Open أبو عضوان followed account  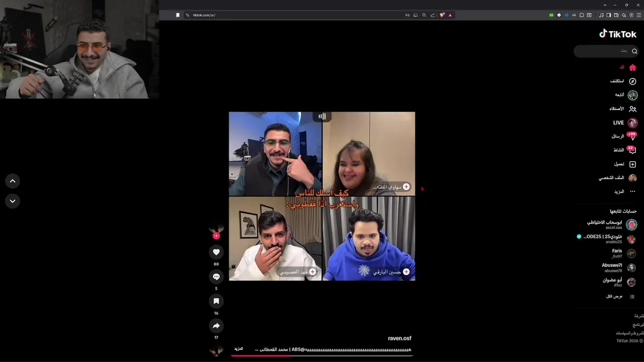pyautogui.click(x=619, y=282)
